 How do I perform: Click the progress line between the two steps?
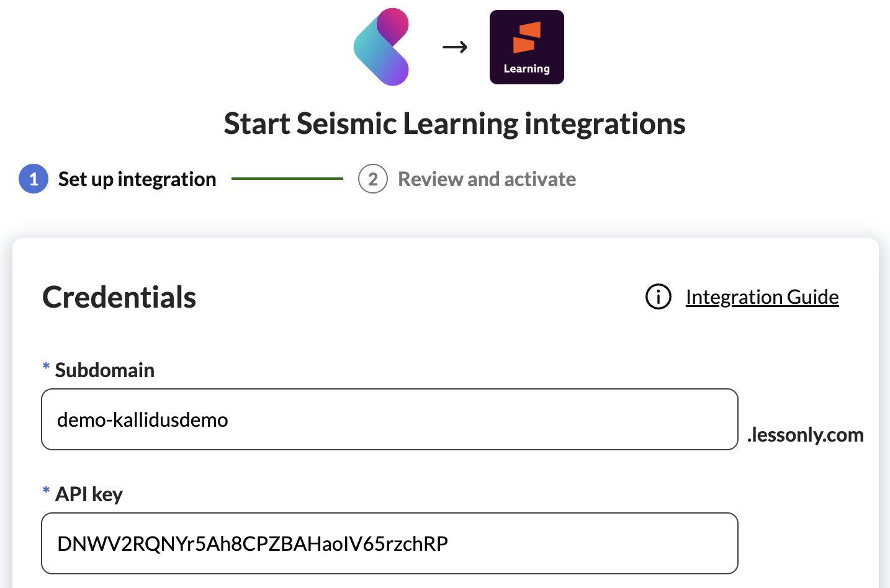[x=287, y=179]
